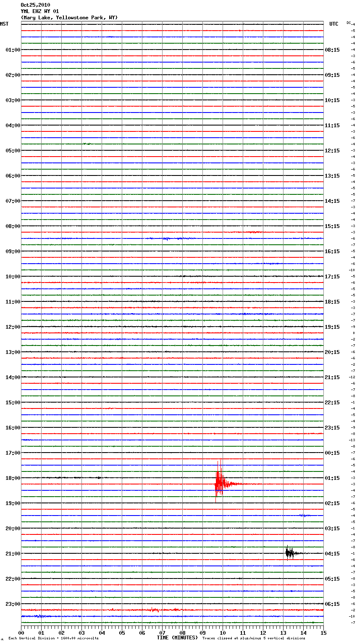
Task: Select the 14:00 MST time label
Action: tap(13, 377)
